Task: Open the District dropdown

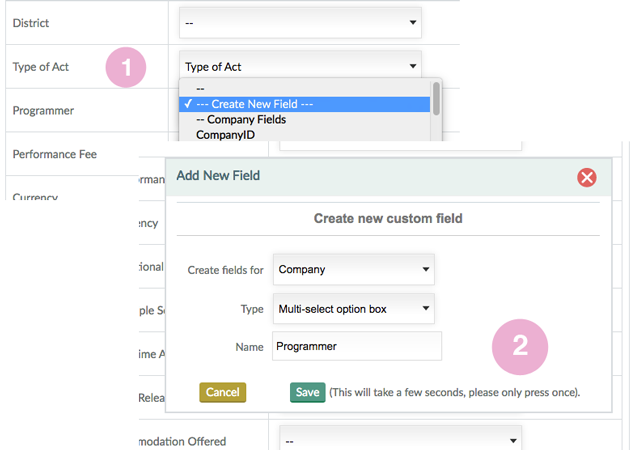Action: pos(300,22)
